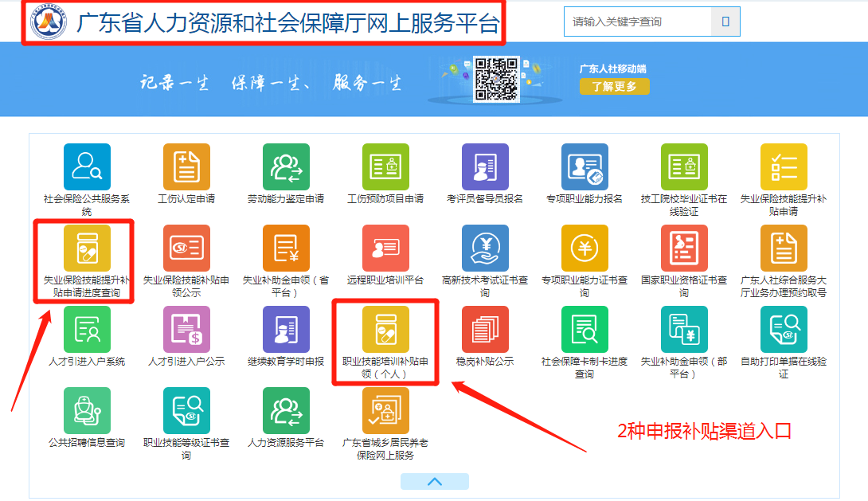Open 广东省城乡居民养老保险网上服务 icon
868x501 pixels.
click(385, 411)
